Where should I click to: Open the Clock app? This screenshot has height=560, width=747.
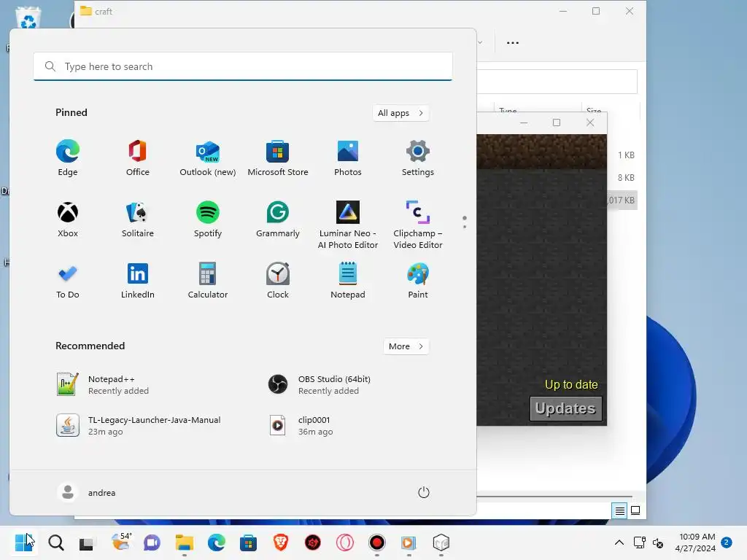click(x=278, y=281)
